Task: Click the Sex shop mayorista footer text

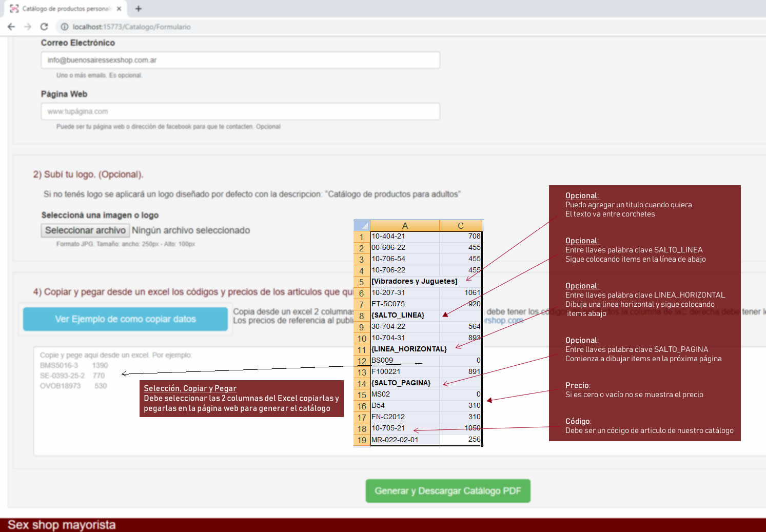Action: point(62,525)
